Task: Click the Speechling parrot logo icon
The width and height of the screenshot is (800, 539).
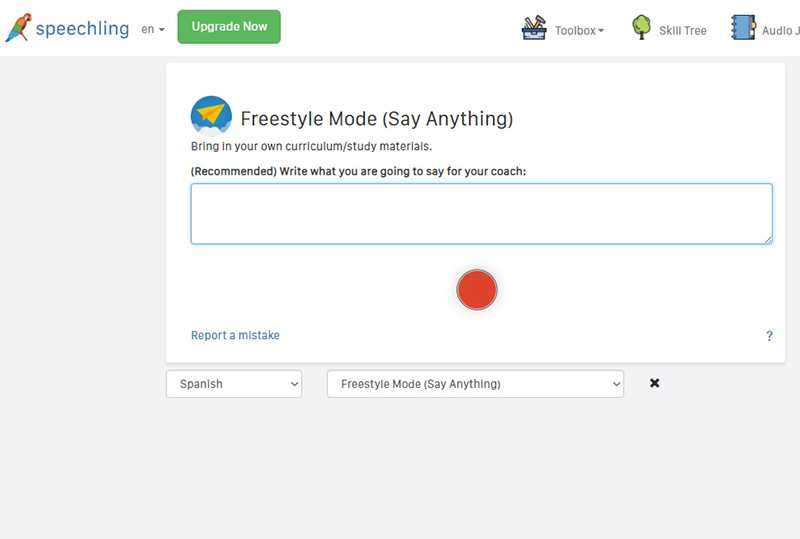Action: [x=18, y=28]
